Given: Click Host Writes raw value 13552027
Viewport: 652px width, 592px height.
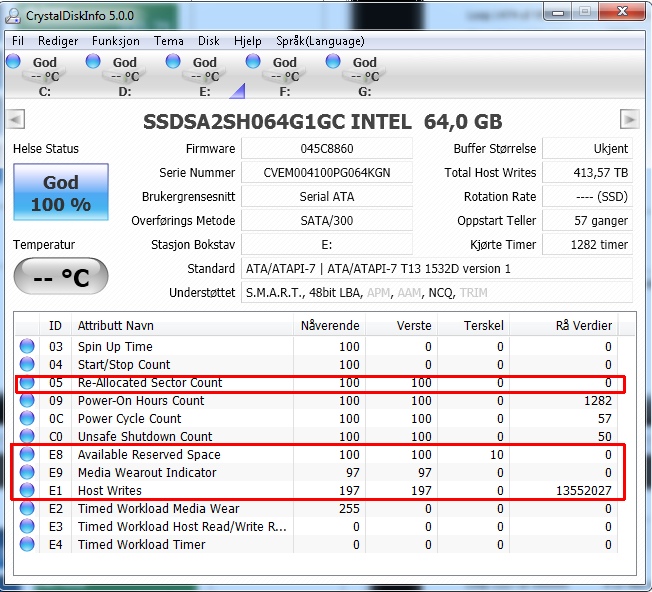Looking at the screenshot, I should (584, 491).
